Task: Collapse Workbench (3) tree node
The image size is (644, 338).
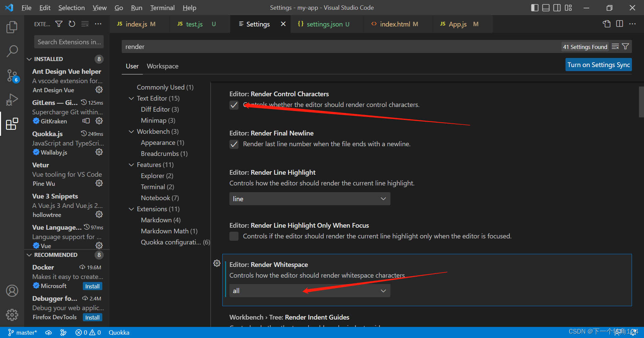Action: (x=131, y=131)
